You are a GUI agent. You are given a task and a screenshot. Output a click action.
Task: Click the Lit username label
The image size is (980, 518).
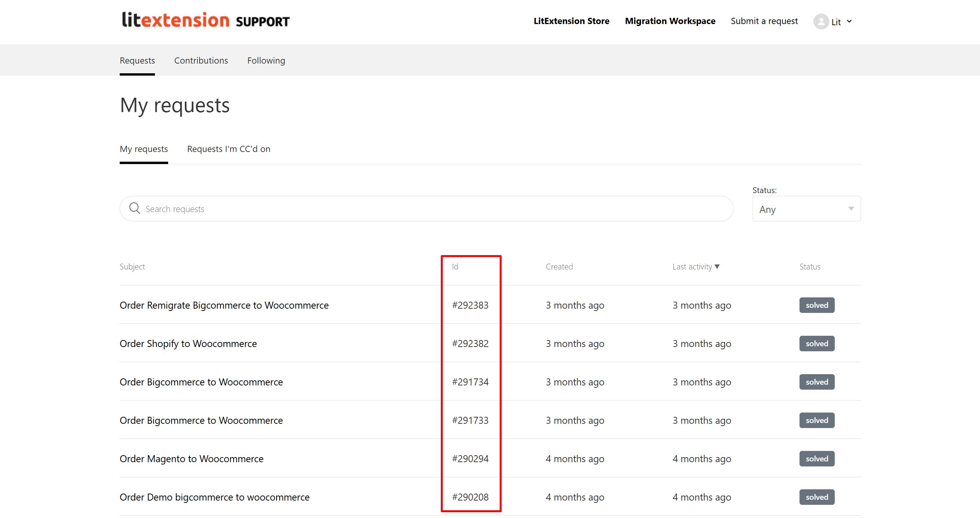836,22
